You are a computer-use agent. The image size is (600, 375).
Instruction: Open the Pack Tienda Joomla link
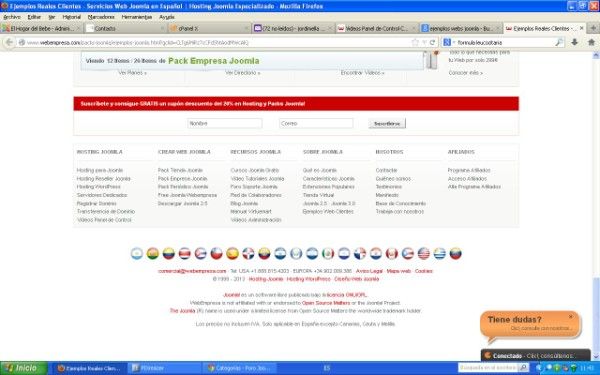click(180, 170)
